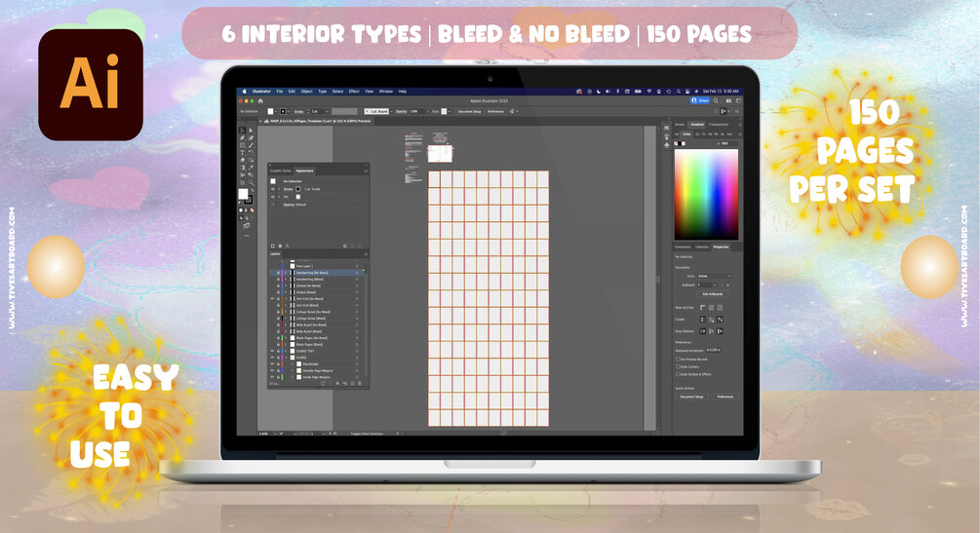The width and height of the screenshot is (980, 533).
Task: Activate the Type tool
Action: (x=243, y=152)
